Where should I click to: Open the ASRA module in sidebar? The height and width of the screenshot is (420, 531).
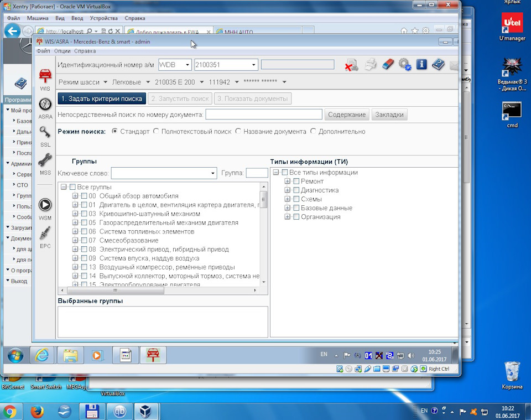45,108
